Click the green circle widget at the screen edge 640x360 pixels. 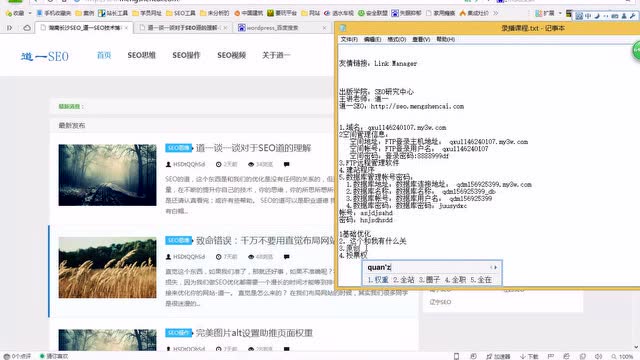[x=636, y=50]
